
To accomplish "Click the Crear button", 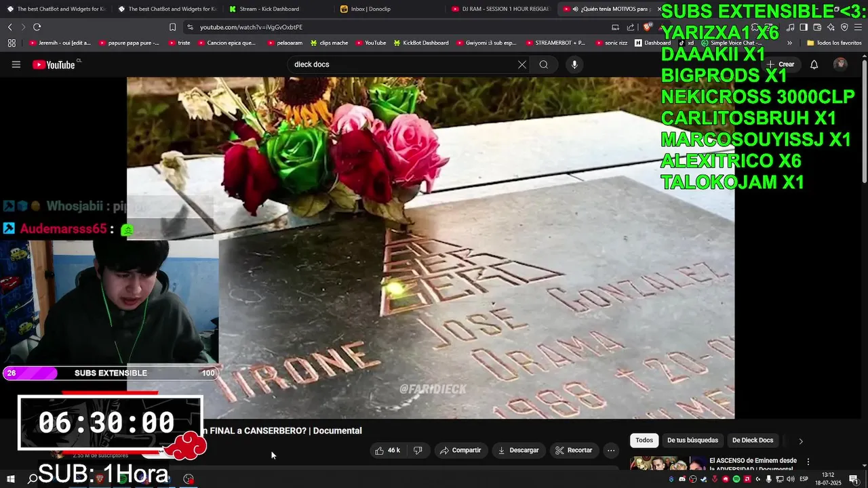I will pos(781,64).
